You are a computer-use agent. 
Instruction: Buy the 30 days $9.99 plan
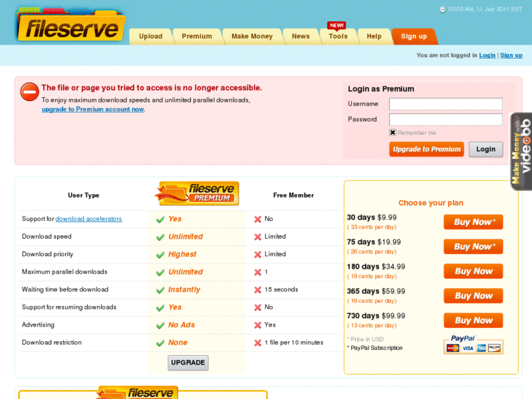473,222
